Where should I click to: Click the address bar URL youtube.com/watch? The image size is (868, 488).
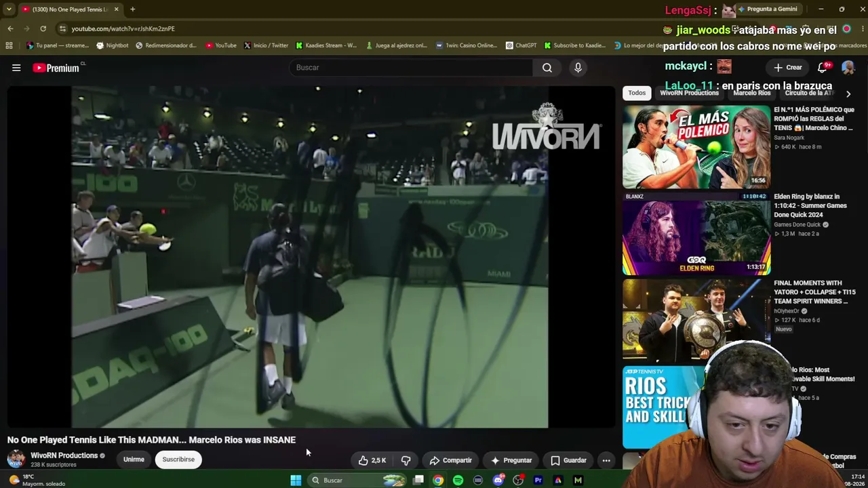point(123,28)
